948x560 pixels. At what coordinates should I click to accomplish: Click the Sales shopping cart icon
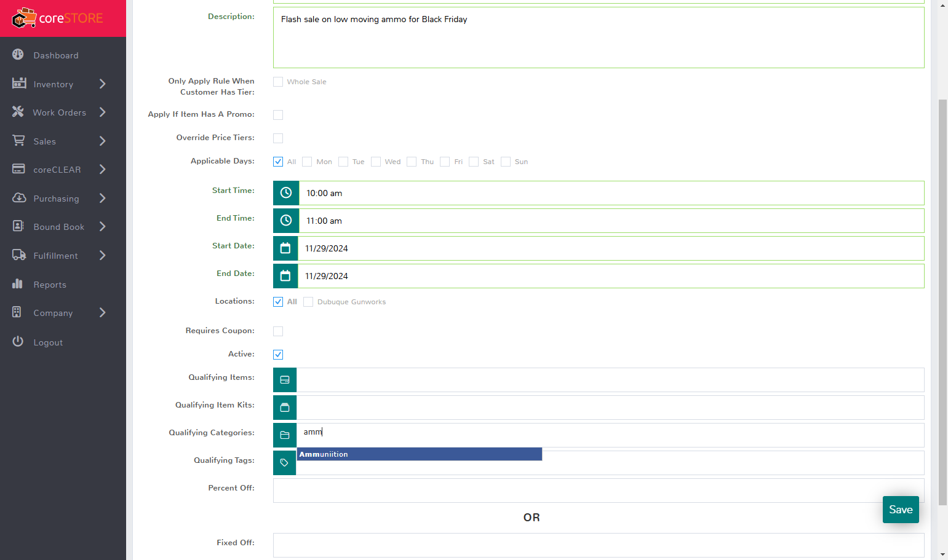18,140
